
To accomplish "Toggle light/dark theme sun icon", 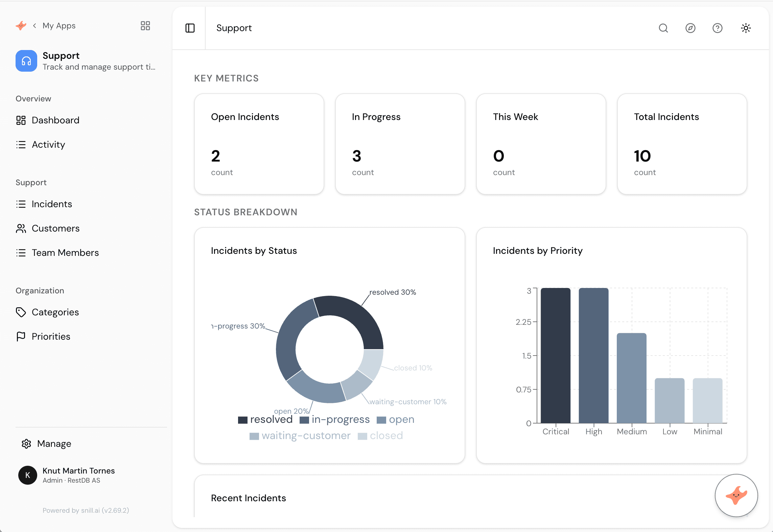I will pos(746,28).
